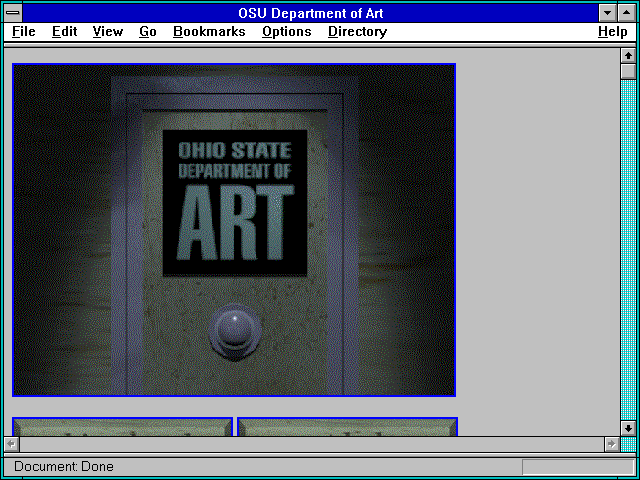The image size is (640, 480).
Task: Open the File menu
Action: tap(24, 32)
